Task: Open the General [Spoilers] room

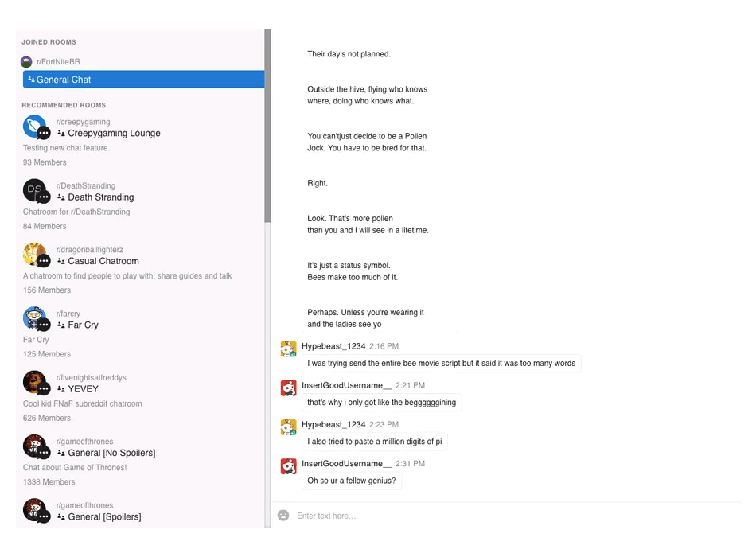Action: pyautogui.click(x=104, y=517)
